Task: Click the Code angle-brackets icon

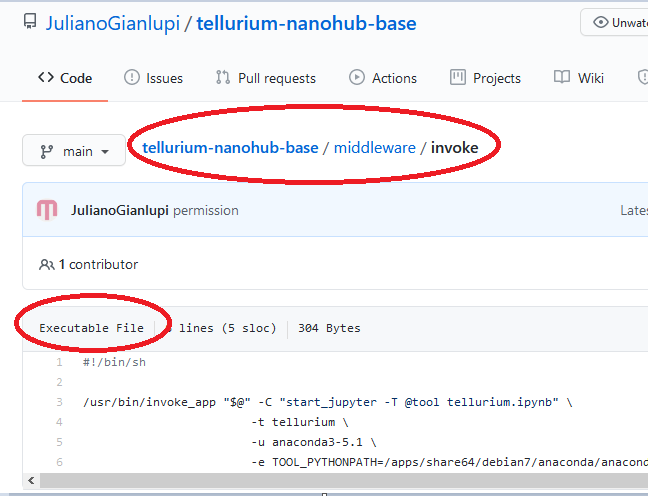Action: pos(46,77)
